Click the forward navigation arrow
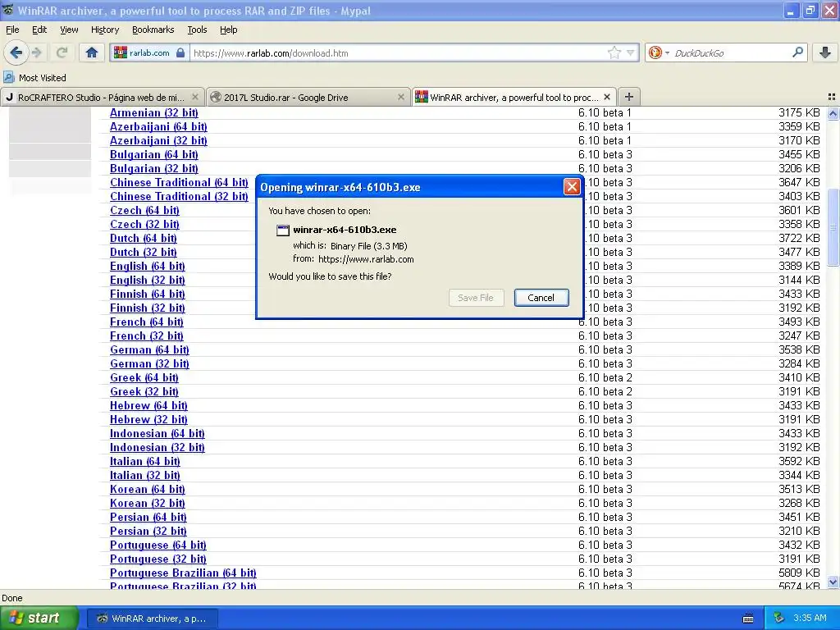Screen dimensions: 840x630 [x=37, y=52]
